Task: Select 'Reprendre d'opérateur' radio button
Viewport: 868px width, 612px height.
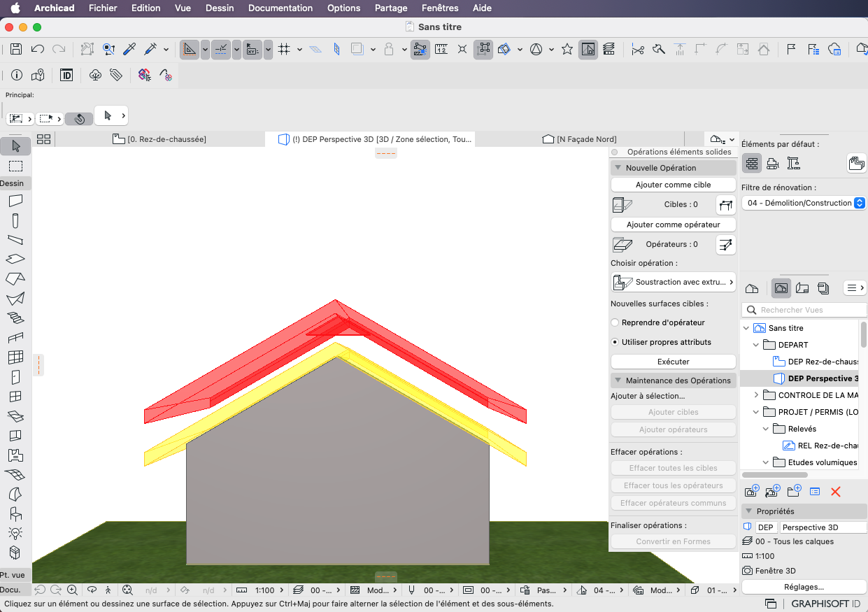Action: tap(615, 322)
